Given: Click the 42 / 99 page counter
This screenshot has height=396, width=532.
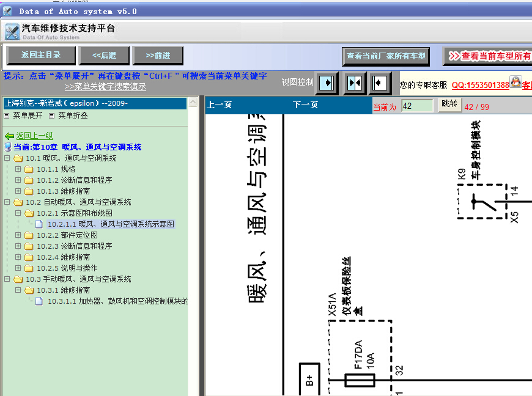Looking at the screenshot, I should pos(477,107).
